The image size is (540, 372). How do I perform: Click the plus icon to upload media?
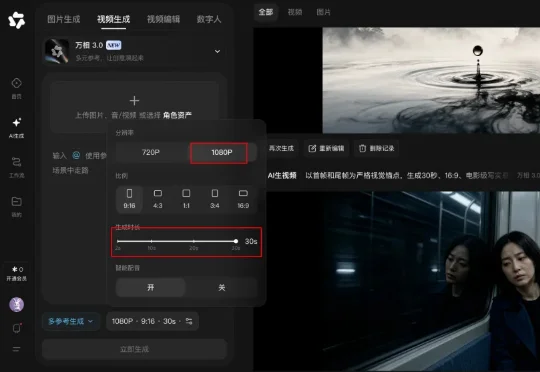(134, 101)
